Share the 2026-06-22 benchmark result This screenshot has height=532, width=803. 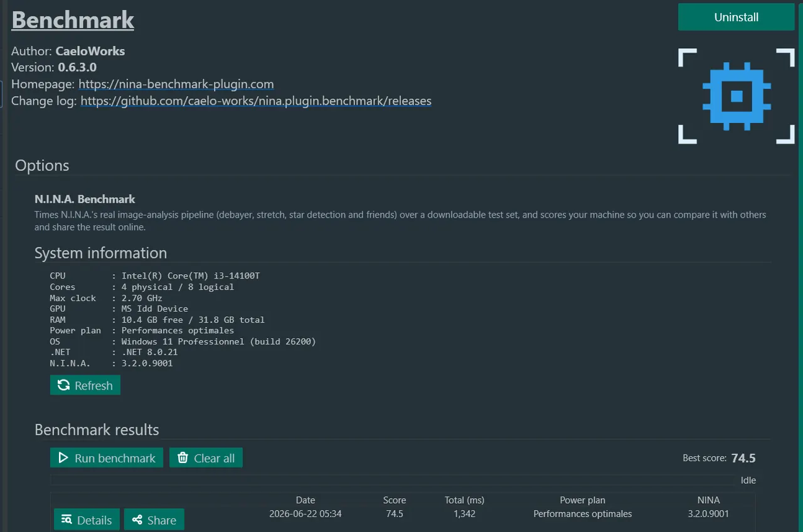(x=154, y=519)
